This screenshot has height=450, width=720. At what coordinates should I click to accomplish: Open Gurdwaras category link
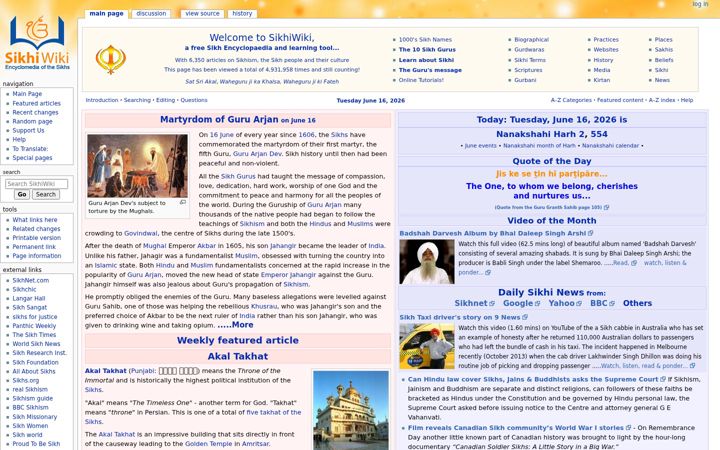tap(529, 50)
